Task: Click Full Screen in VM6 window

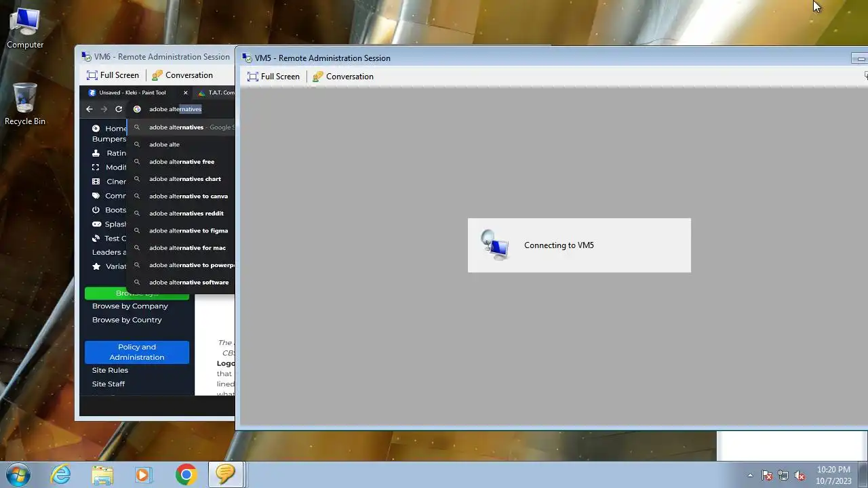Action: pyautogui.click(x=113, y=75)
